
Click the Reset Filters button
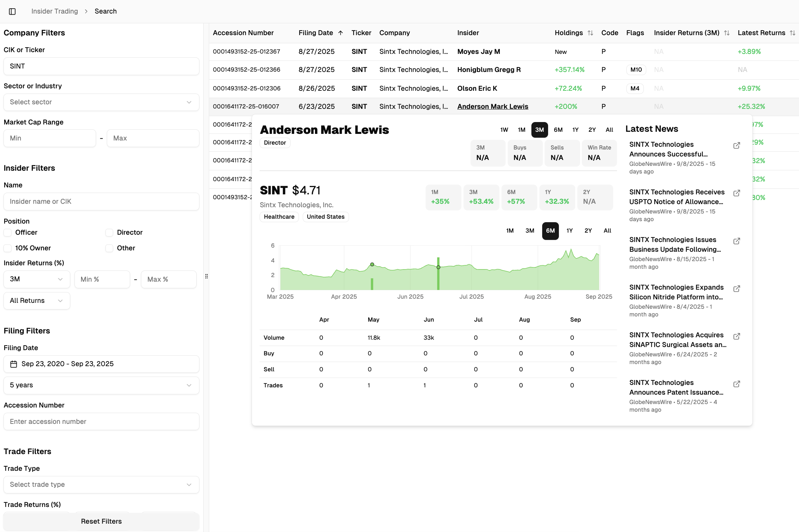tap(101, 522)
